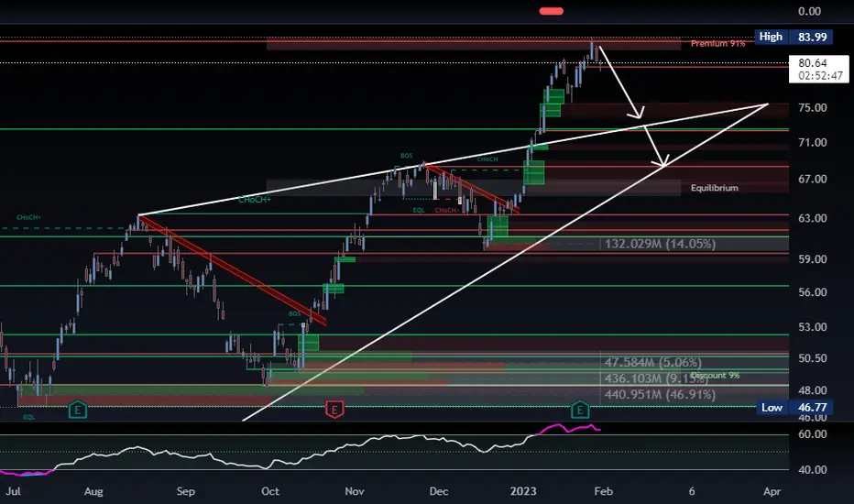Click the Apr label on the time axis
Viewport: 854px width, 504px height.
click(x=772, y=491)
